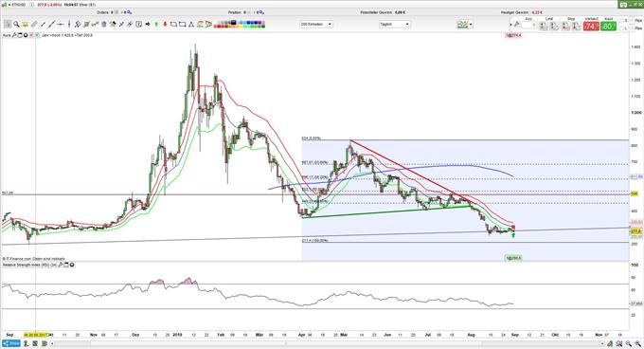Pick the black color swatch in palette
The width and height of the screenshot is (644, 349).
[234, 23]
